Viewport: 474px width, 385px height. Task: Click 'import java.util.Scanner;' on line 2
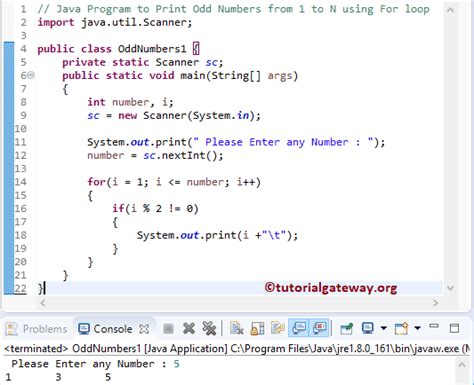(115, 22)
